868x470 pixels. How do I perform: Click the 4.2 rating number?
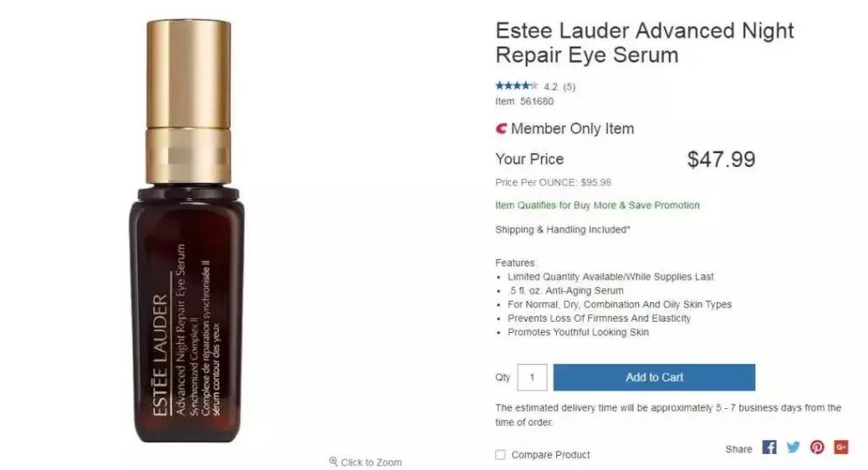550,87
